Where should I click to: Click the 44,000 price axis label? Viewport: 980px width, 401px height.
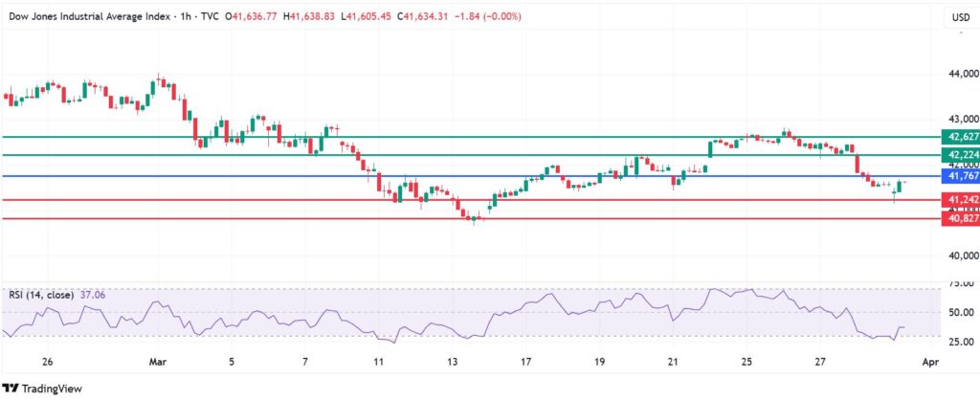pyautogui.click(x=960, y=74)
